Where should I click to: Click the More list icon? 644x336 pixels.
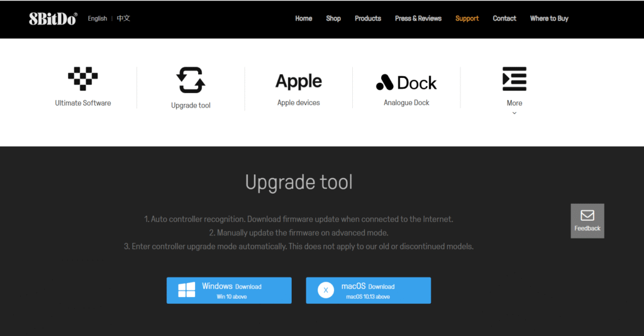[514, 79]
